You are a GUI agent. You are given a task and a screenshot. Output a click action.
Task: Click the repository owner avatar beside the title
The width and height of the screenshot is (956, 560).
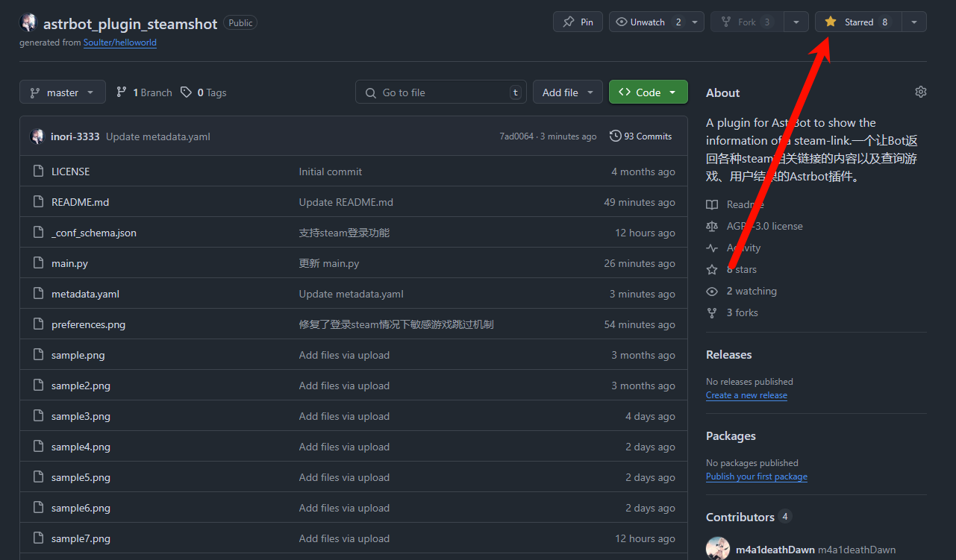pyautogui.click(x=28, y=22)
